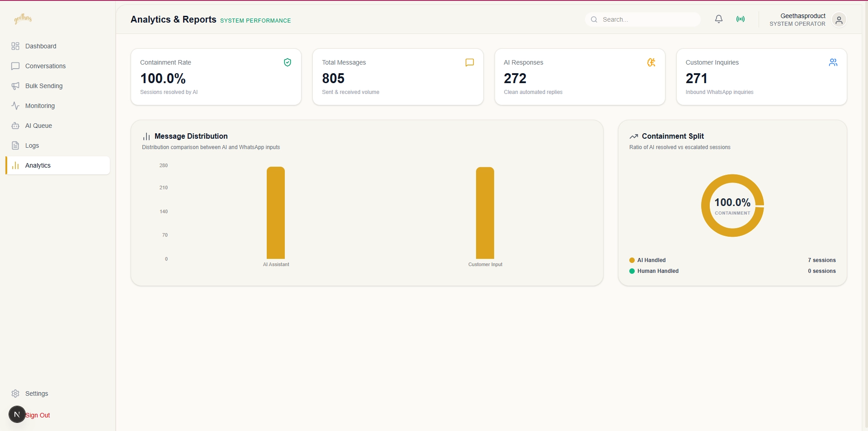The height and width of the screenshot is (431, 868).
Task: Click the 'AI Assistant' axis label
Action: point(276,264)
